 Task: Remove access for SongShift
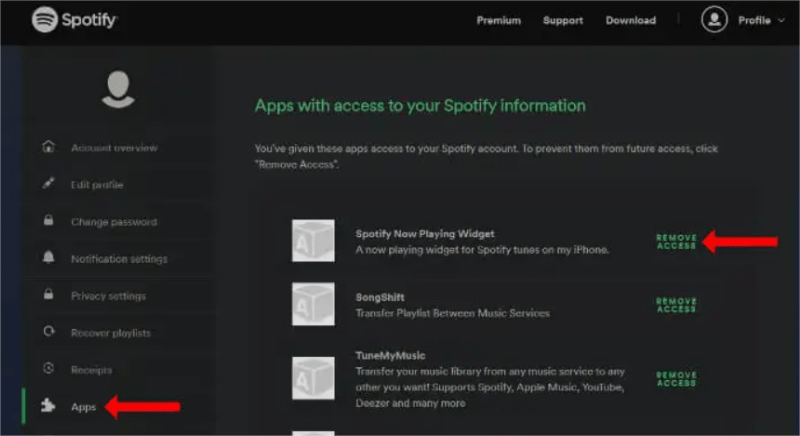point(677,305)
